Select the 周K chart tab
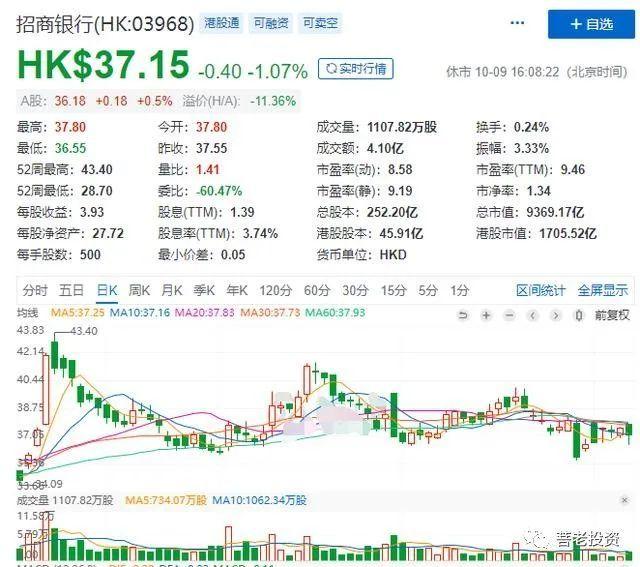The image size is (640, 567). click(139, 291)
